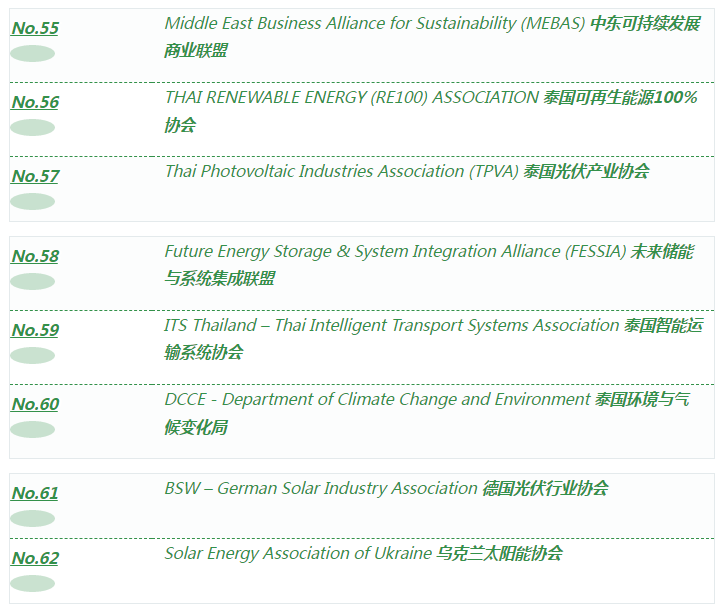Screen dimensions: 723x615
Task: Click the Middle East Business Alliance for Sustainability text
Action: pos(374,24)
